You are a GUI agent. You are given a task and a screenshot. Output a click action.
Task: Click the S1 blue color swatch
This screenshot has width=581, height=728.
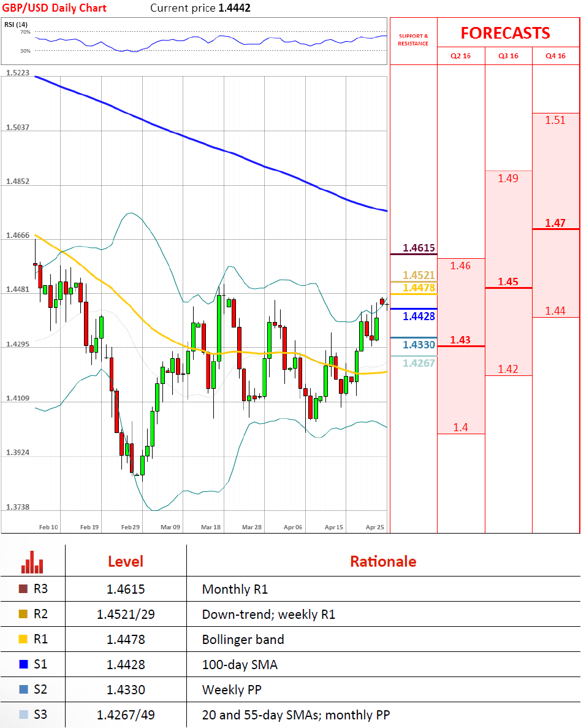23,664
